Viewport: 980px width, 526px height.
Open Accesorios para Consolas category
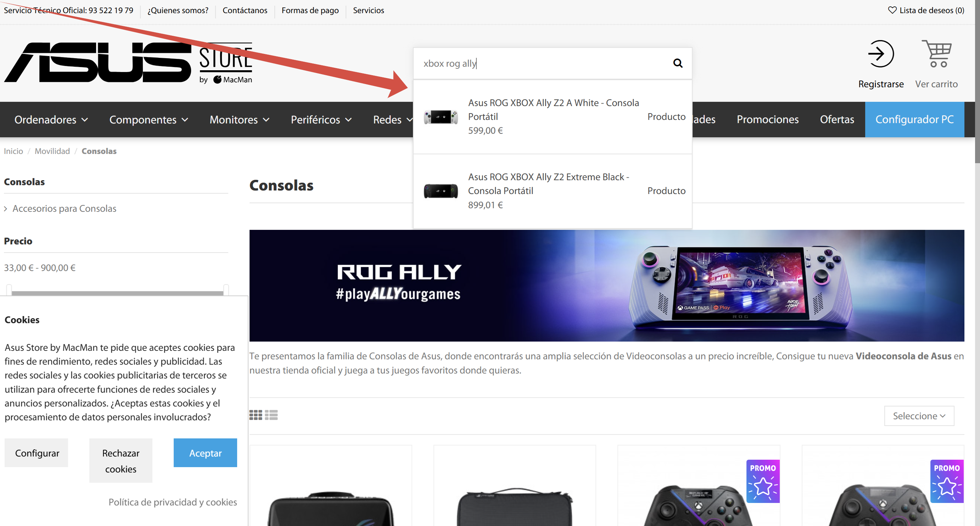coord(64,209)
